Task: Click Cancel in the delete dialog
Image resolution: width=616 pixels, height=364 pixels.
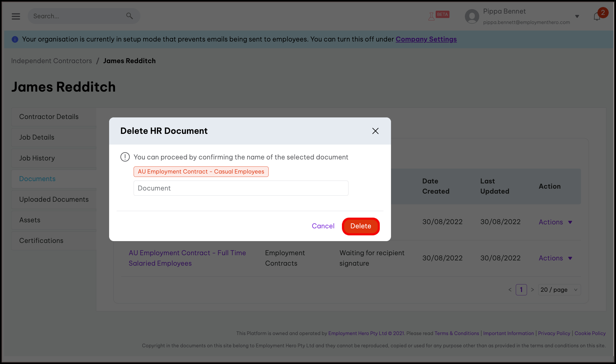Action: 323,226
